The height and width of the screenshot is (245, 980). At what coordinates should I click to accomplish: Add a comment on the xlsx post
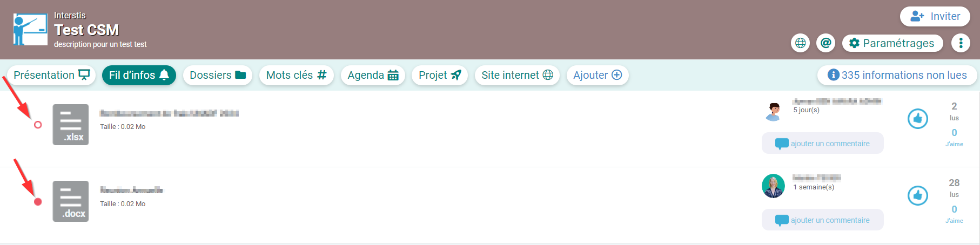click(823, 144)
